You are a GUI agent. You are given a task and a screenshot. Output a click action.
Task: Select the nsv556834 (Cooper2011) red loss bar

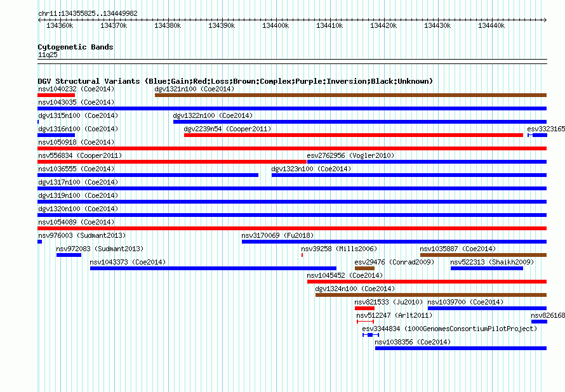172,162
